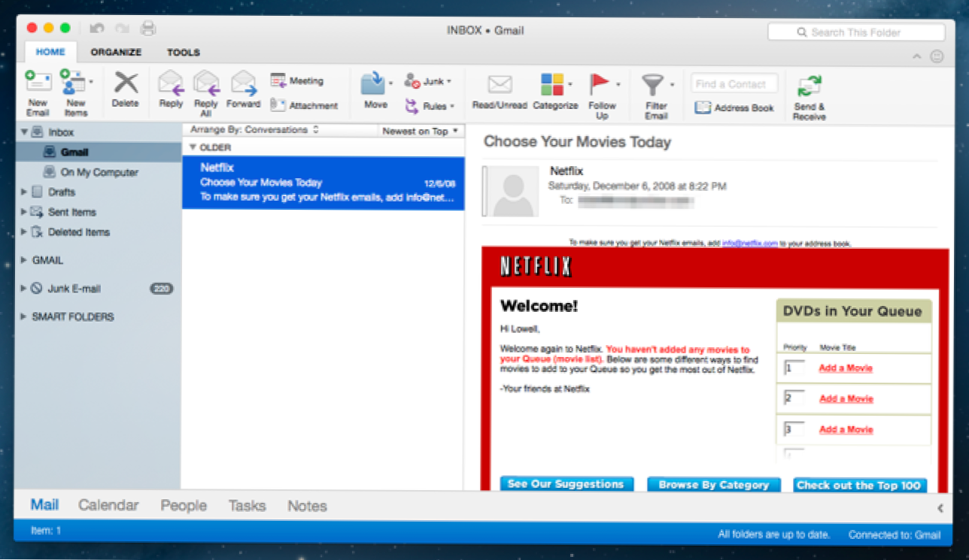Click the Categorize color squares icon
The width and height of the screenshot is (969, 560).
point(552,84)
